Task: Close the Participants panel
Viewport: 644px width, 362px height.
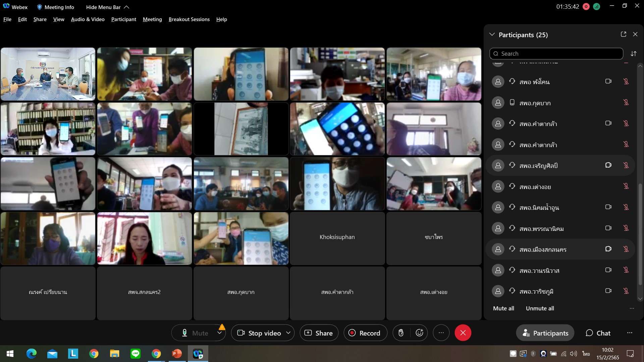Action: click(x=635, y=35)
